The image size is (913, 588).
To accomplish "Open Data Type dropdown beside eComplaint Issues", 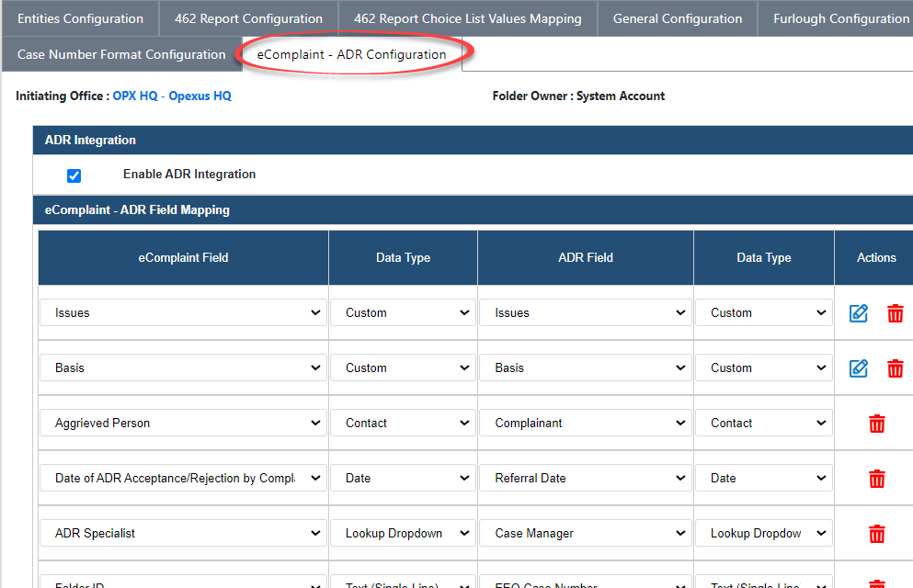I will 403,312.
